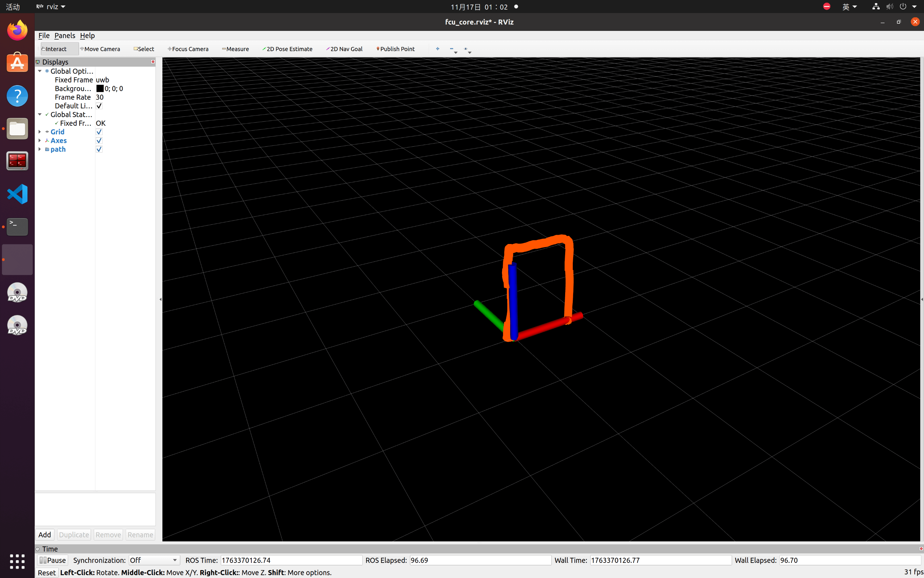
Task: Click the Rename button
Action: (140, 534)
